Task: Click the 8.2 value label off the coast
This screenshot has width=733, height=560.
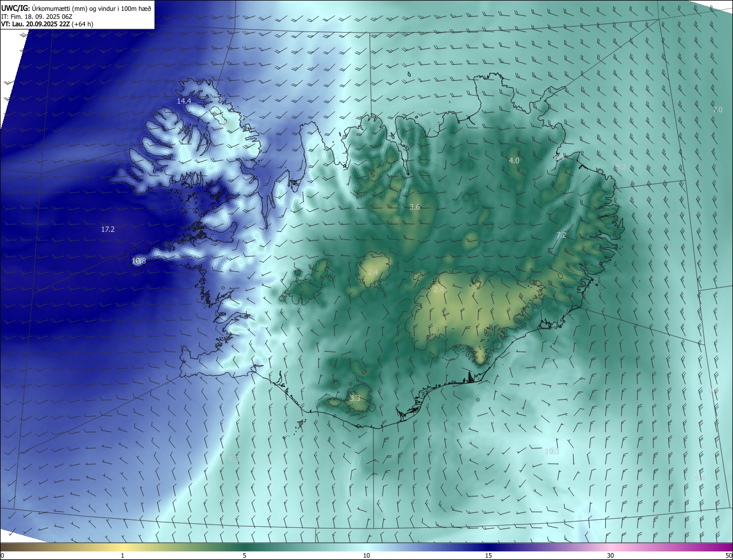Action: (x=620, y=167)
